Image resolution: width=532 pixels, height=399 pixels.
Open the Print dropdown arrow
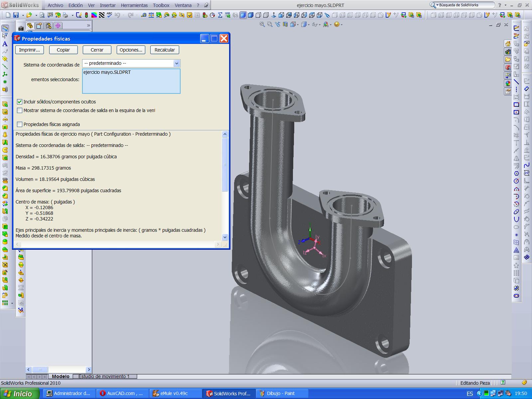tap(72, 15)
